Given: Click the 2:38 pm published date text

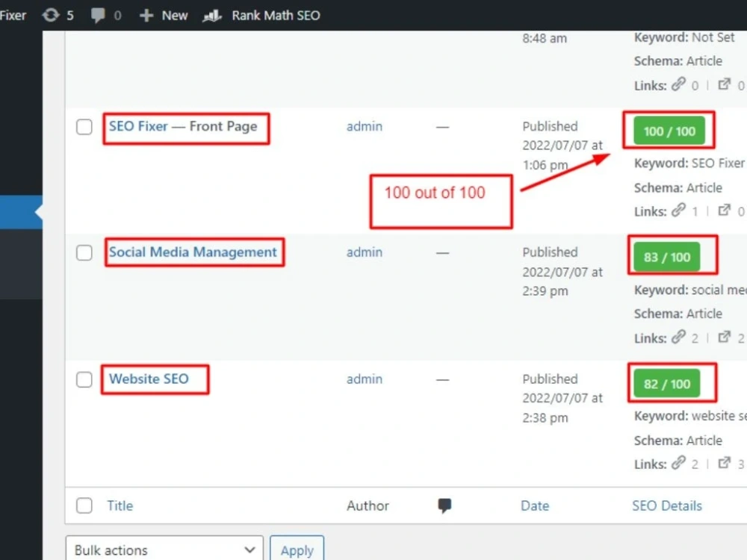Looking at the screenshot, I should tap(545, 418).
